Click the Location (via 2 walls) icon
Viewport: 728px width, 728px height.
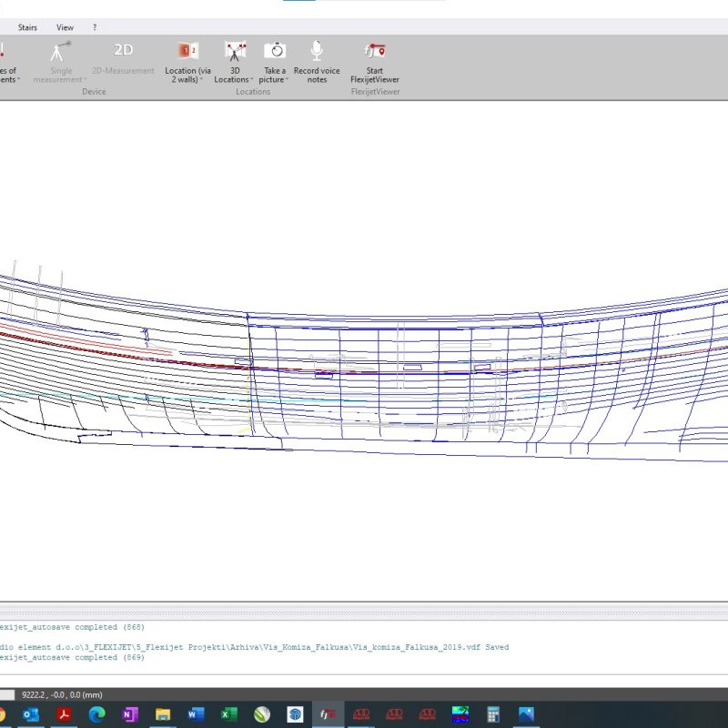(187, 51)
